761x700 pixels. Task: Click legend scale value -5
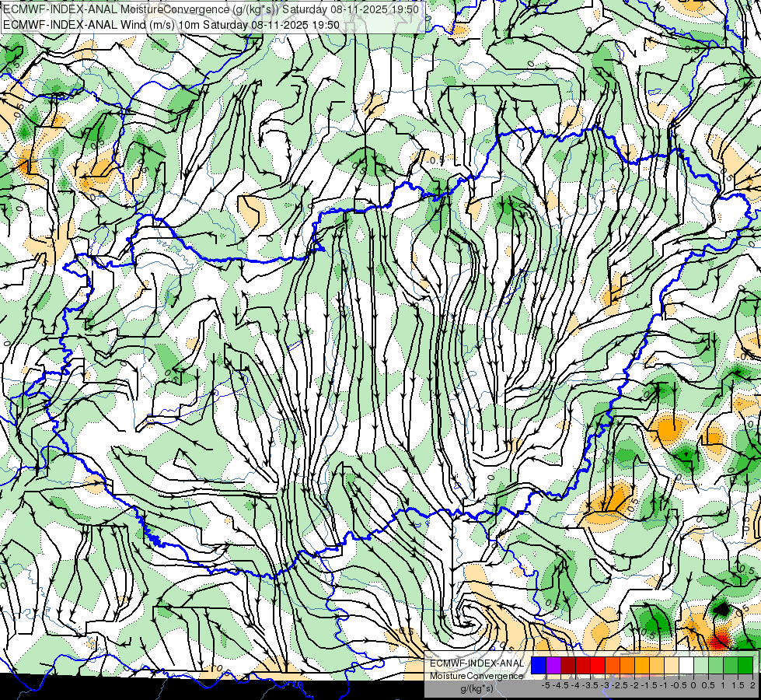tap(546, 685)
